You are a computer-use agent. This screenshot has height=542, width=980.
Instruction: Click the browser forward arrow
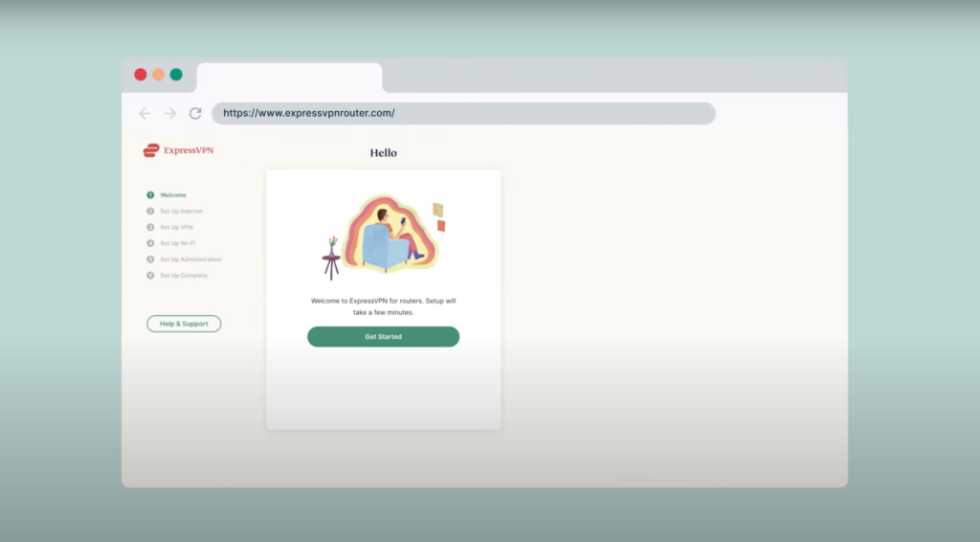[170, 113]
